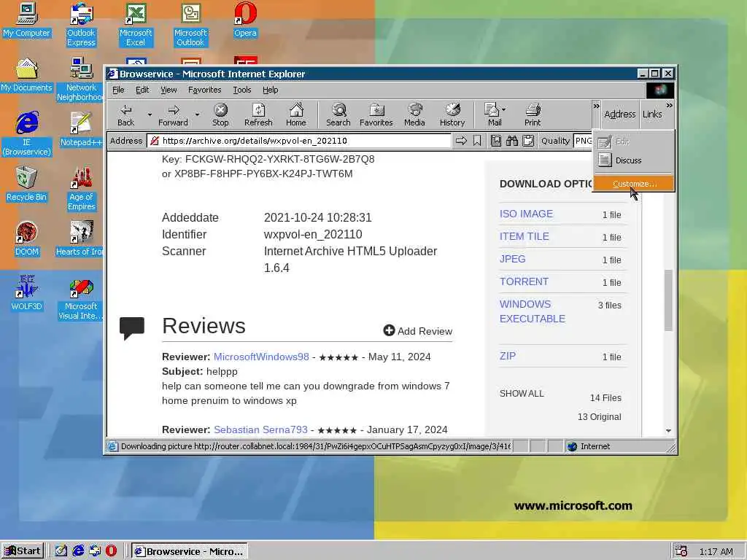This screenshot has width=747, height=560.
Task: Click the Internet Explorer quick launch icon
Action: pyautogui.click(x=78, y=551)
